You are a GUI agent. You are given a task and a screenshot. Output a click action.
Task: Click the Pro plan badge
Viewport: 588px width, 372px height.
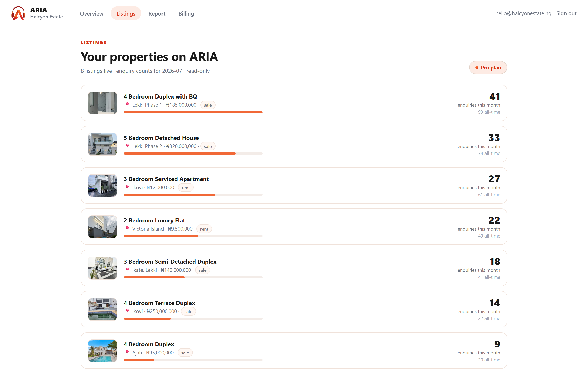(488, 67)
